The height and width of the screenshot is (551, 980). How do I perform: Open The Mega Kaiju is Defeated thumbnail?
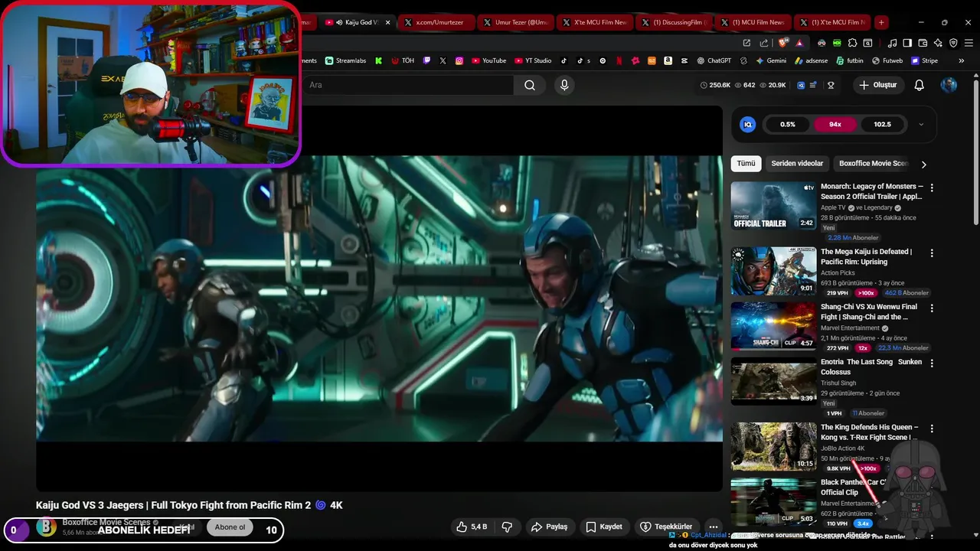tap(773, 271)
